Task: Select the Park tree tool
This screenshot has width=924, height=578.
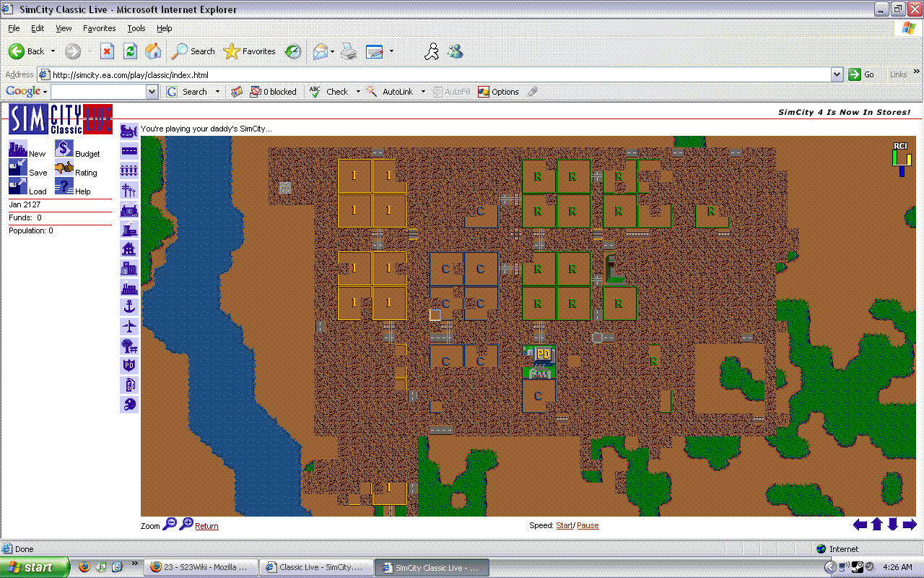Action: [129, 346]
